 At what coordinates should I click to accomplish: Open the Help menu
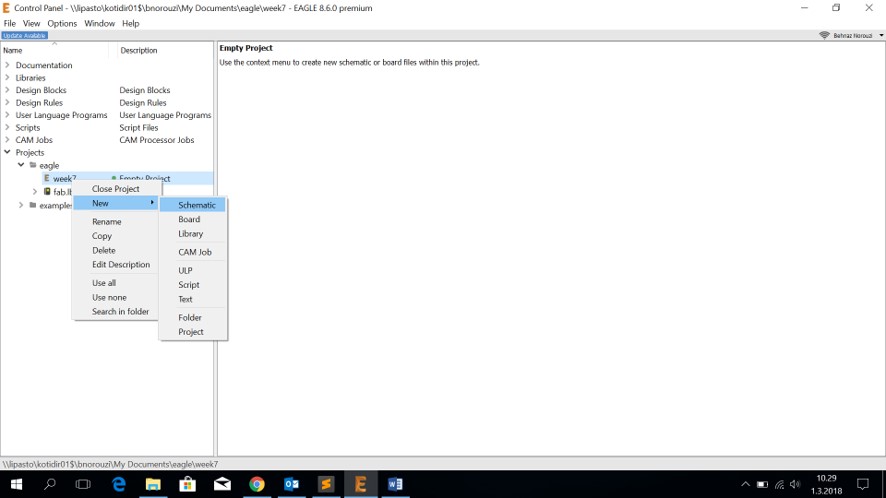click(x=131, y=23)
